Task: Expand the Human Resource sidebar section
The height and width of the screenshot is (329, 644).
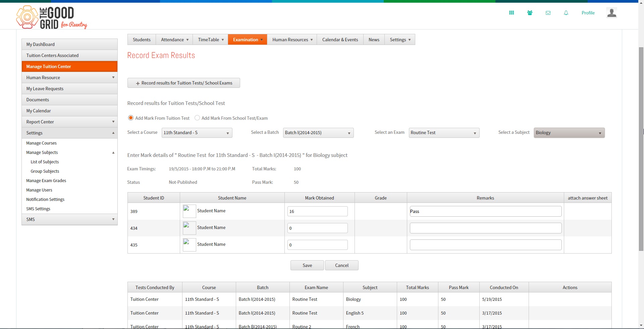Action: click(69, 77)
